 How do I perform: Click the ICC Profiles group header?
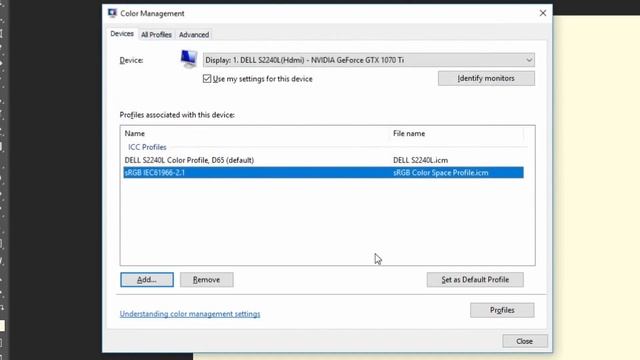pos(147,147)
